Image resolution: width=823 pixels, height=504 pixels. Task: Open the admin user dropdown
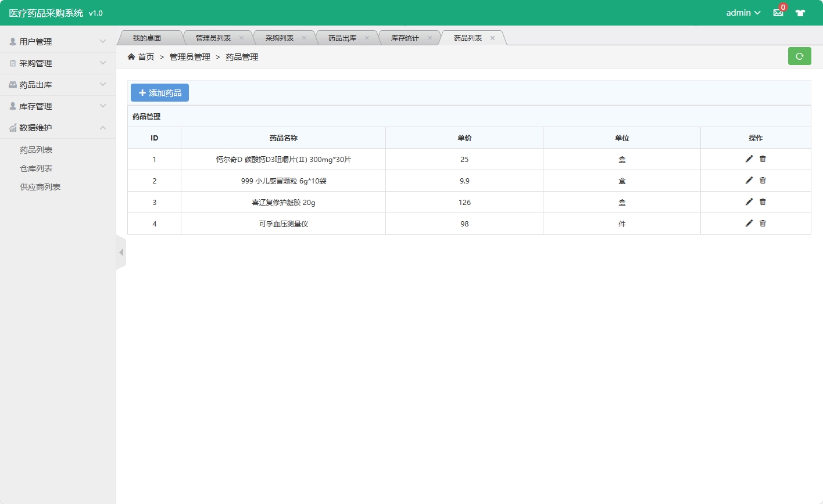point(743,13)
